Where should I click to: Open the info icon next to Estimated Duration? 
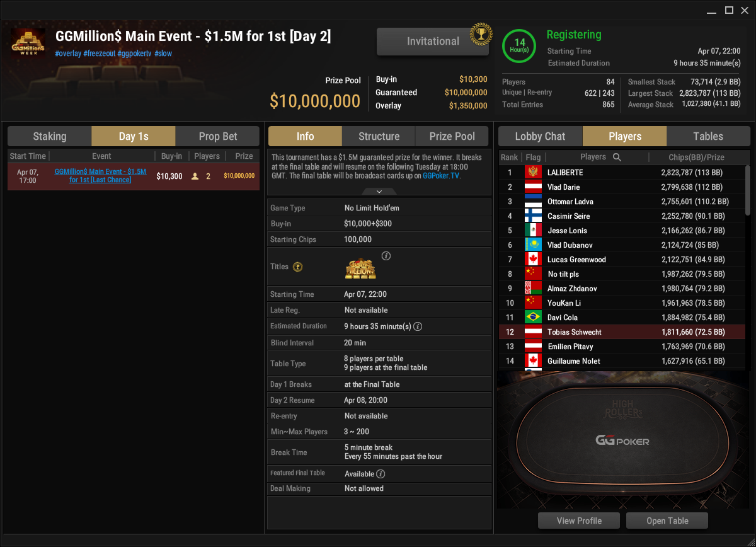[418, 326]
